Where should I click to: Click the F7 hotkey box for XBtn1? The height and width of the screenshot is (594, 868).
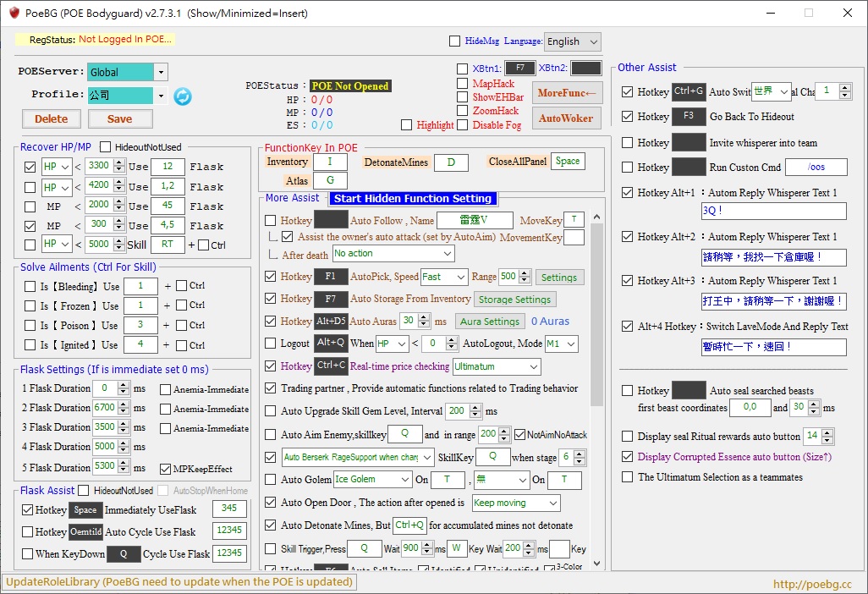coord(519,68)
